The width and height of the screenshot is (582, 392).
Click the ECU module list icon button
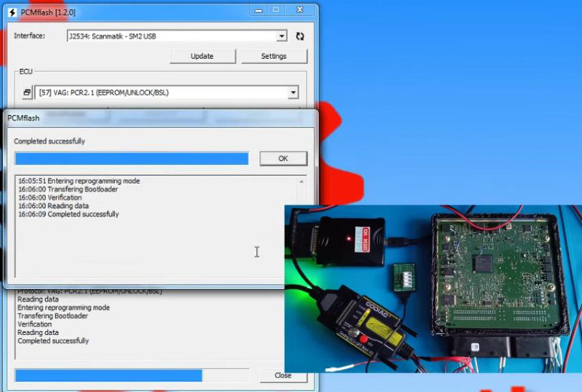pos(27,92)
